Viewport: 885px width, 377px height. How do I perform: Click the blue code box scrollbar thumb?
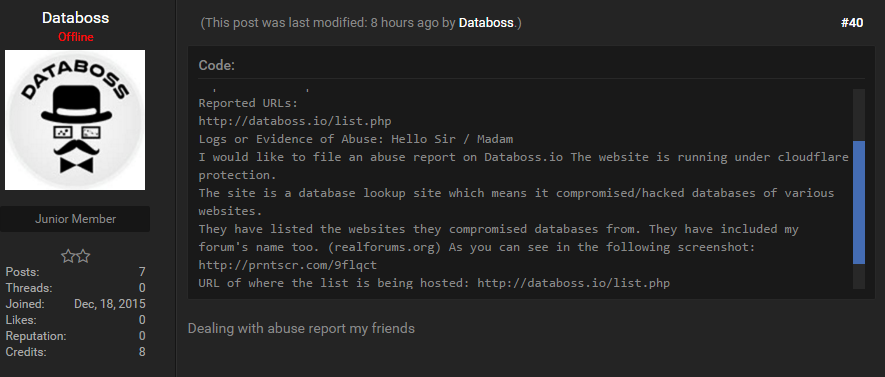858,203
